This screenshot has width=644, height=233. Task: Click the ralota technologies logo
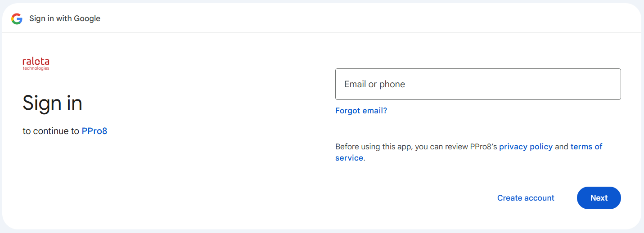[36, 64]
